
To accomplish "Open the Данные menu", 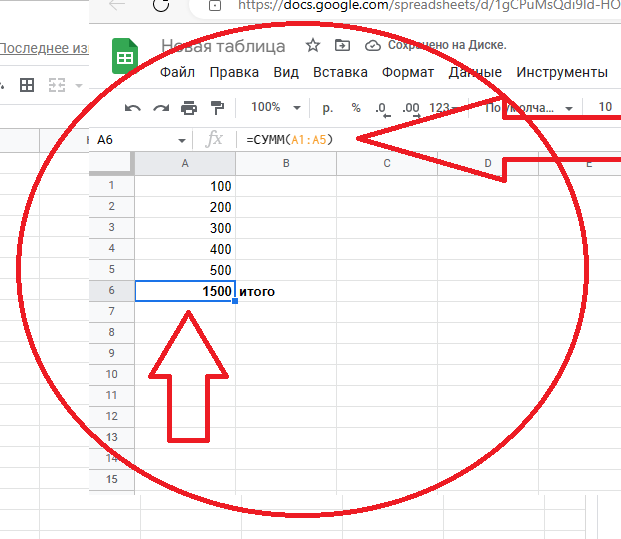I will [x=475, y=72].
